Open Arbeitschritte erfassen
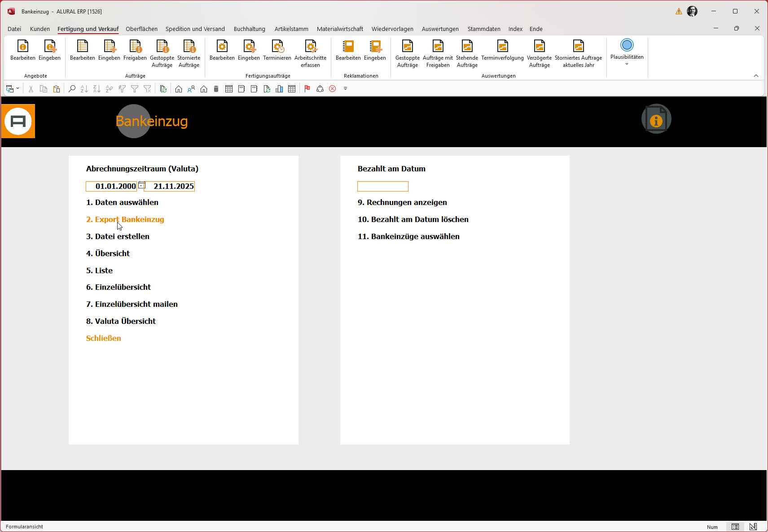This screenshot has height=532, width=768. 310,53
